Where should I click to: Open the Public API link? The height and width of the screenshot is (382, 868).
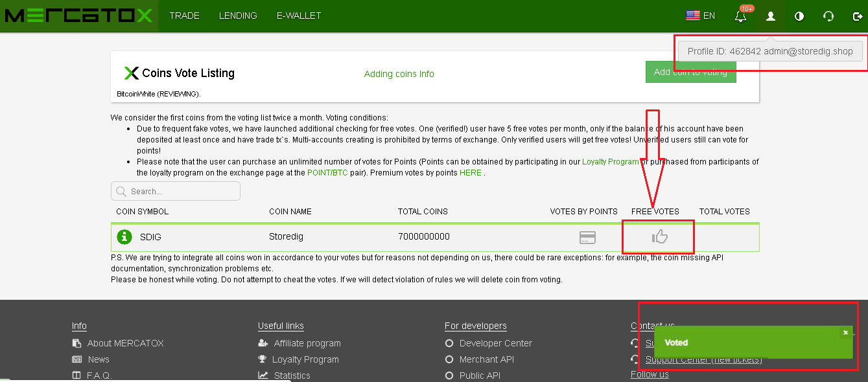[x=480, y=376]
